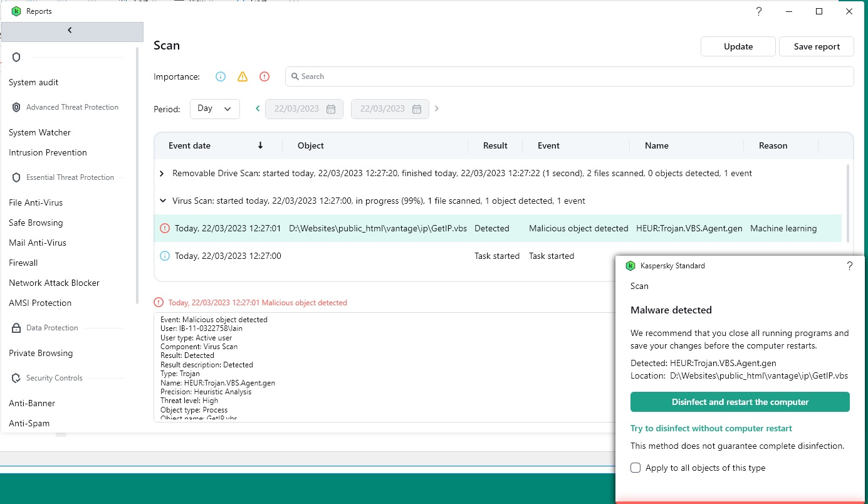Click 'Precision: Heuristic Analysis' detail line
This screenshot has width=868, height=504.
point(206,392)
